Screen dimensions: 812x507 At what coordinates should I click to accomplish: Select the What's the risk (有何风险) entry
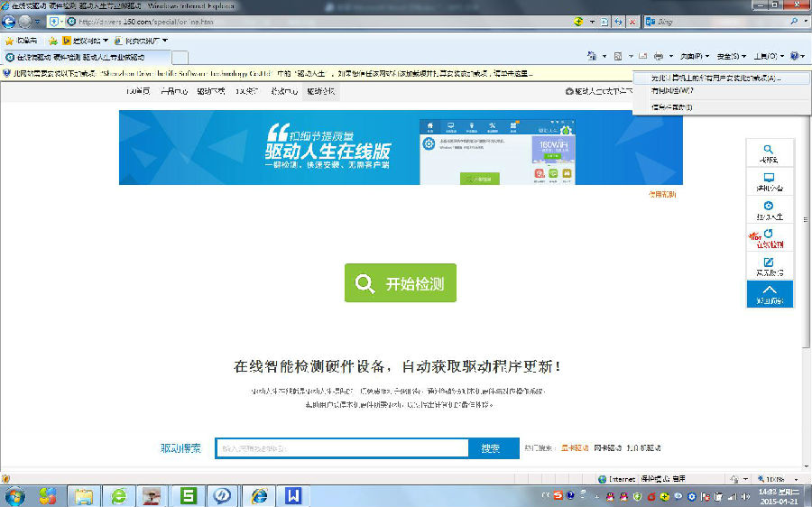[722, 90]
